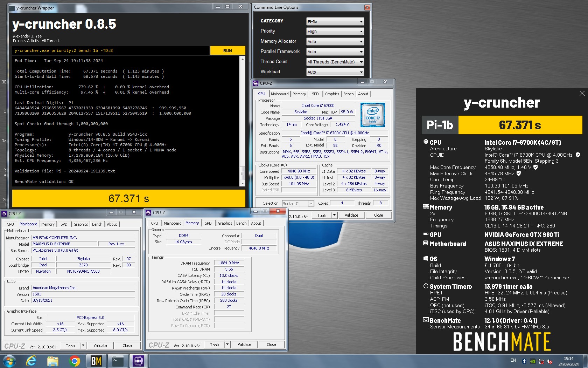588x368 pixels.
Task: Click Validate in CPU-Z Memory window
Action: pos(244,345)
